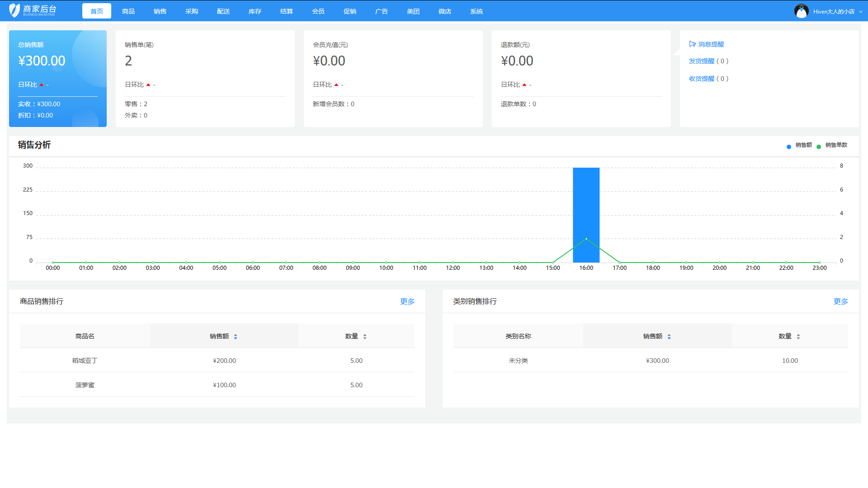
Task: Click the blue 16:00 bar in 销售分析 chart
Action: pos(586,215)
